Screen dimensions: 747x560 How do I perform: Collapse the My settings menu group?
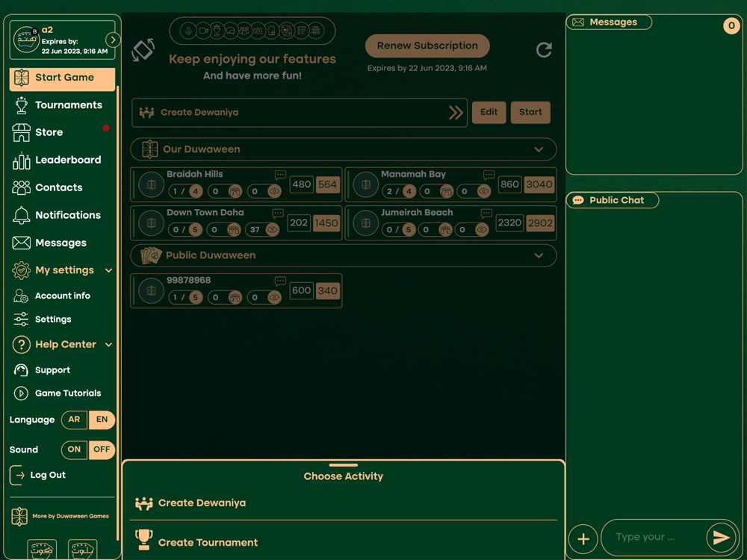pyautogui.click(x=108, y=270)
